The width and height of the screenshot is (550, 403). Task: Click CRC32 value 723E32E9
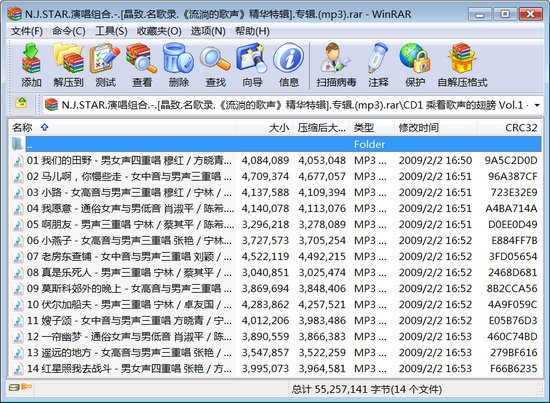click(514, 193)
